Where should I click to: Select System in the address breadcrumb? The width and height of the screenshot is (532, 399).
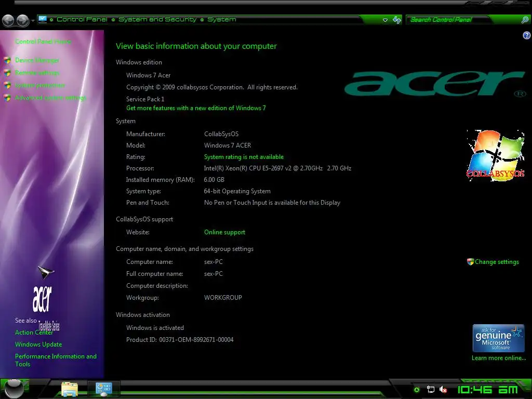point(221,19)
